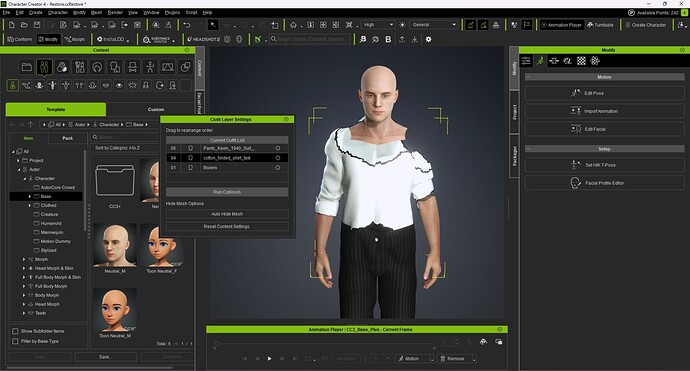Select Actor category icon in Content
The height and width of the screenshot is (371, 690).
[x=44, y=67]
